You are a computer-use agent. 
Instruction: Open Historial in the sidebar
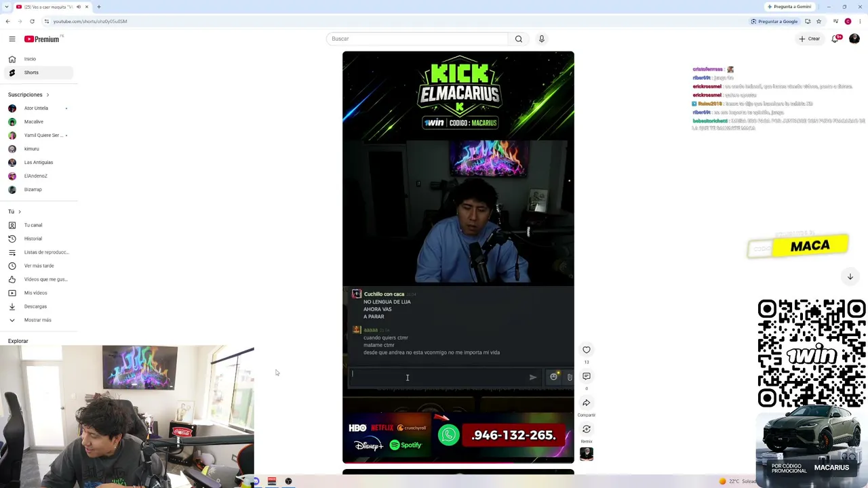38,239
